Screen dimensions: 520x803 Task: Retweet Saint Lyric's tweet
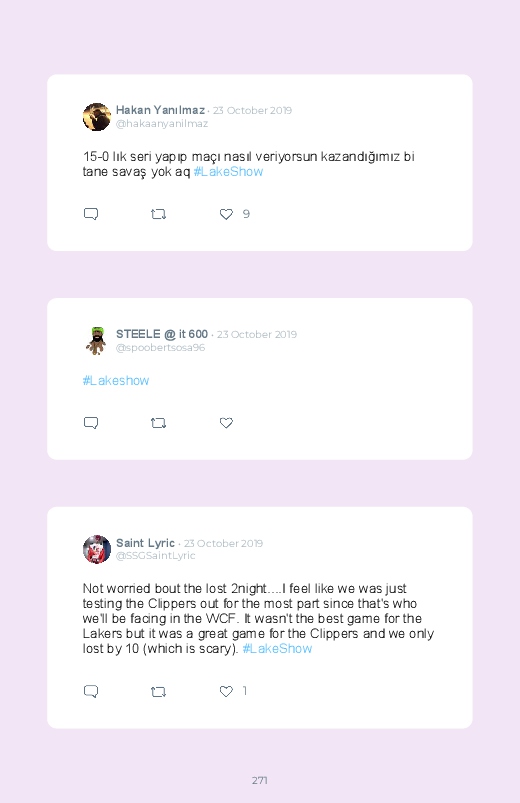click(158, 692)
